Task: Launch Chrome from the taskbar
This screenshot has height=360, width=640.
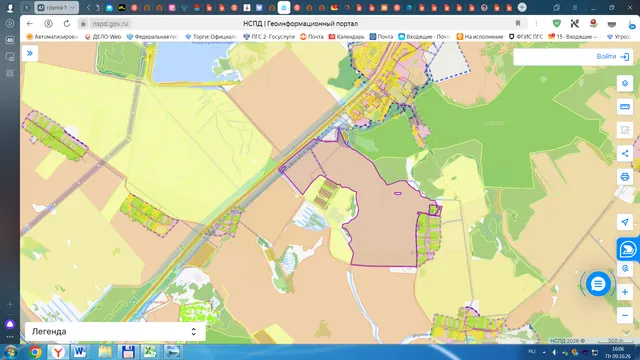Action: click(36, 352)
